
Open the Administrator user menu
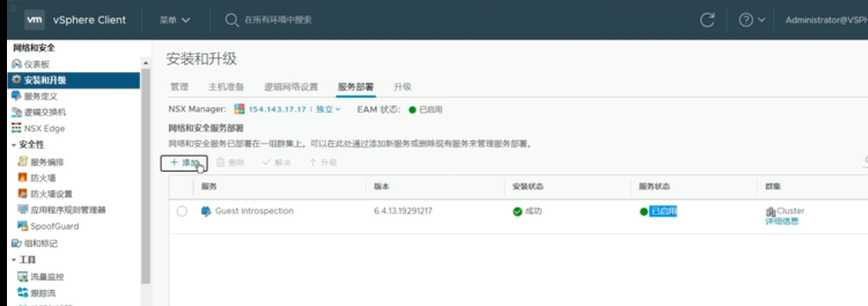point(826,20)
